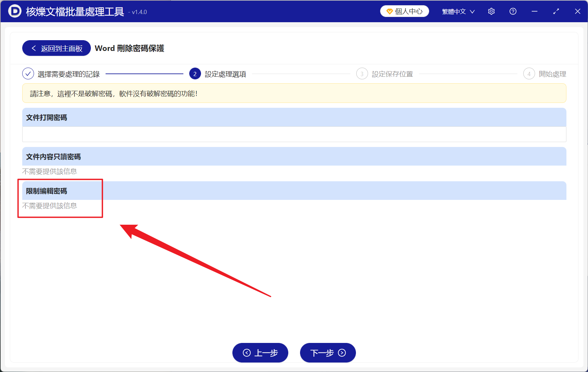Click the 文件打開密碼 section header
The height and width of the screenshot is (372, 588).
coord(294,117)
